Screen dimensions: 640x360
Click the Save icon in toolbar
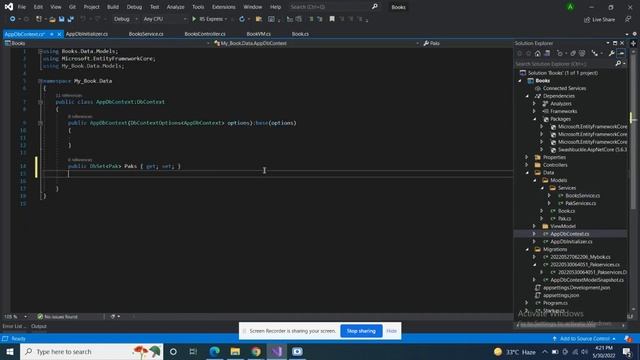pos(62,19)
